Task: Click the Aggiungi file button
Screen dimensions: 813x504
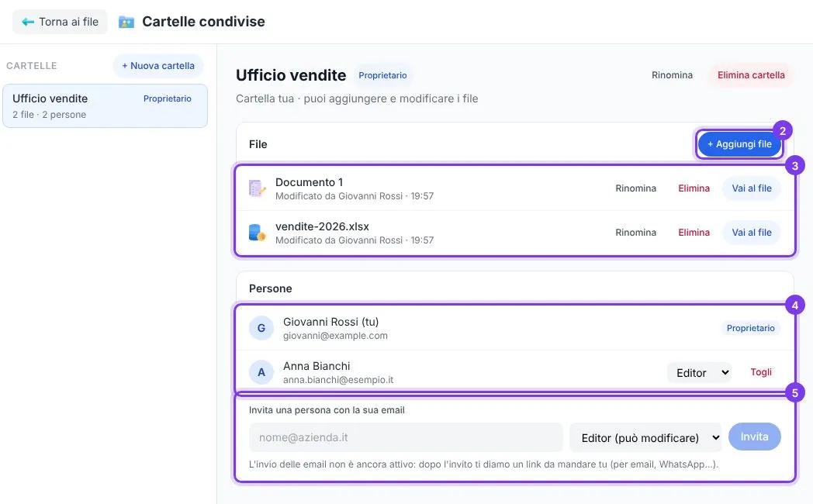Action: 739,144
